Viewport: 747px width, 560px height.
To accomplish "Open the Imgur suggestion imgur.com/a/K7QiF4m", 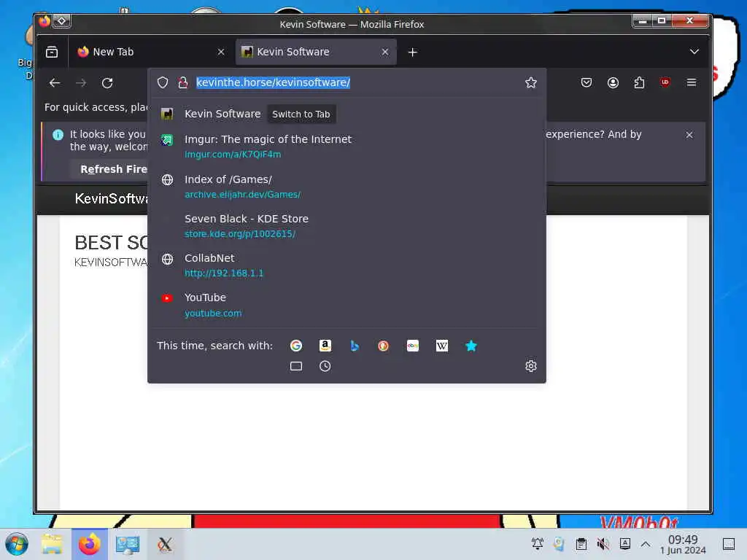I will coord(347,146).
